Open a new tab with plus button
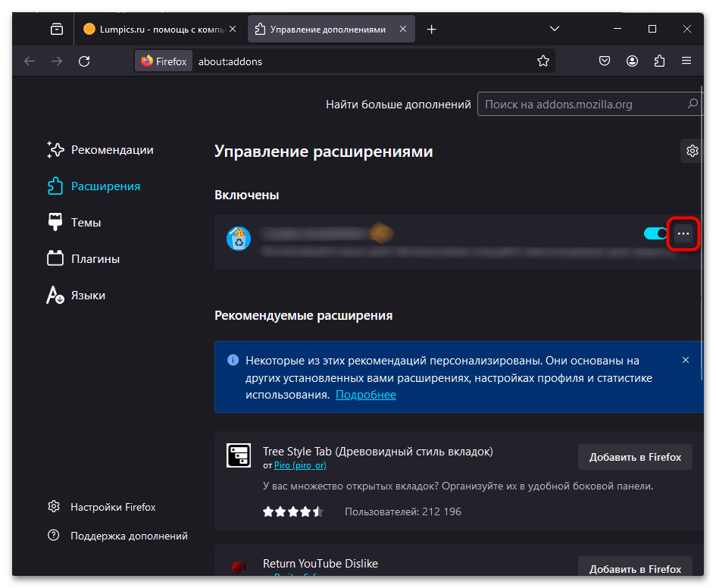Viewport: 716px width, 588px height. click(x=432, y=30)
